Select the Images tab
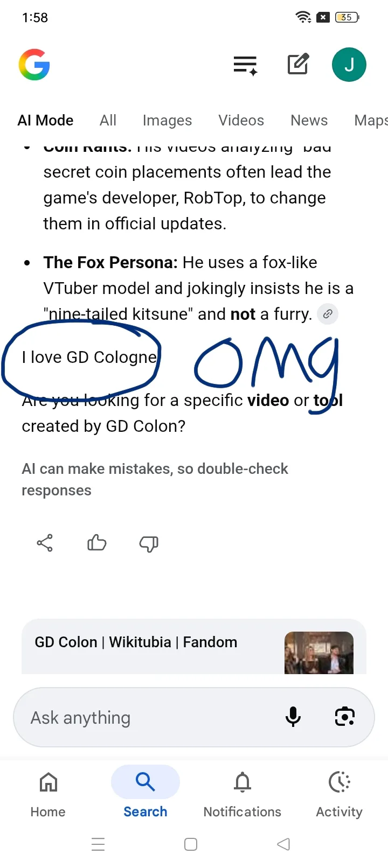Viewport: 388px width, 868px height. 167,120
